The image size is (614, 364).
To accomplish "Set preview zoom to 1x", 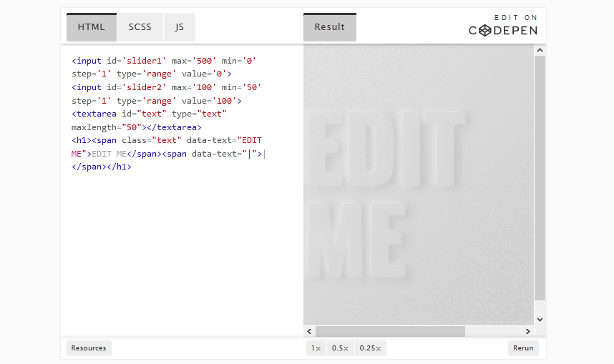I will 316,348.
